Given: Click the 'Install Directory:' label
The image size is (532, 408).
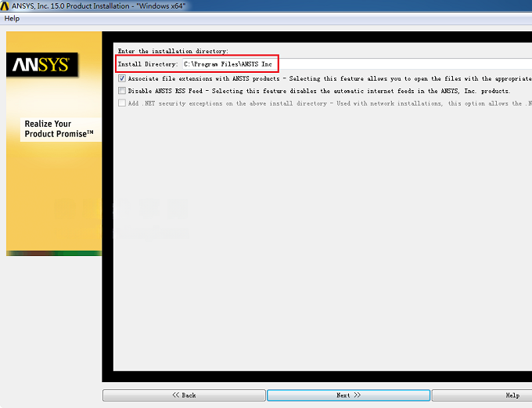Looking at the screenshot, I should tap(148, 64).
